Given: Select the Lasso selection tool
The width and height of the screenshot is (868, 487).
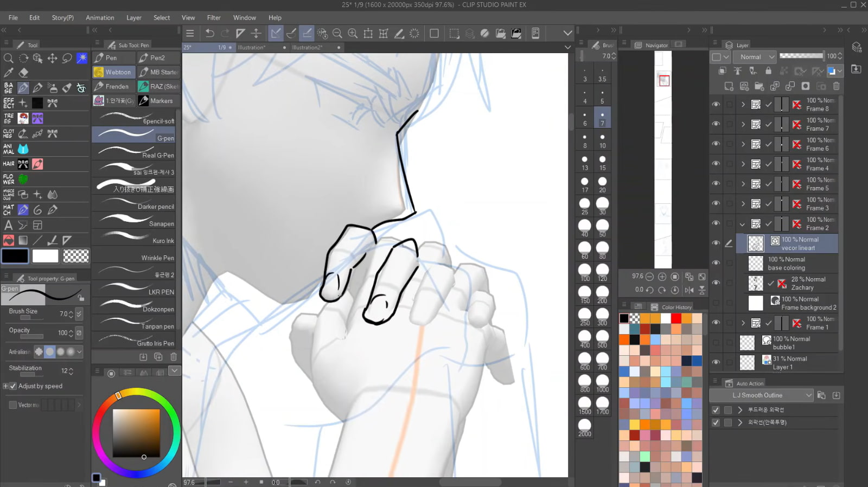Looking at the screenshot, I should (x=67, y=58).
